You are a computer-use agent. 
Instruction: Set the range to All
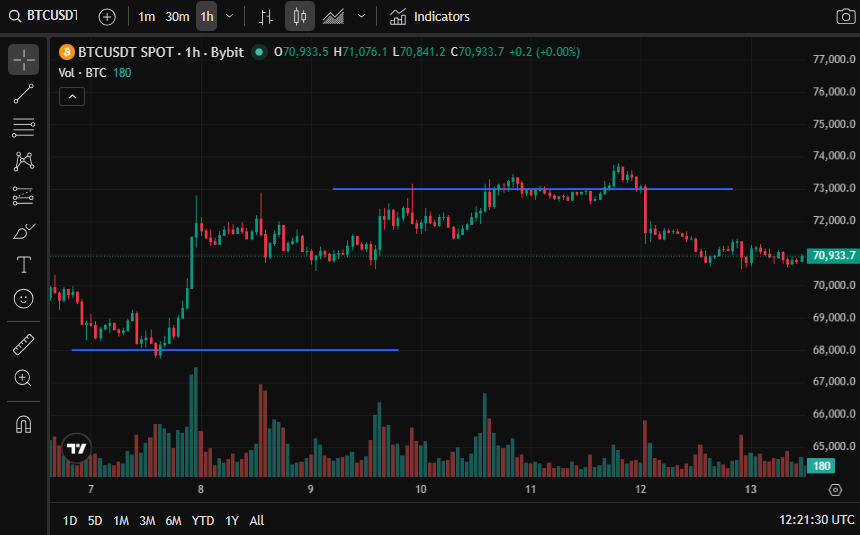(x=257, y=521)
